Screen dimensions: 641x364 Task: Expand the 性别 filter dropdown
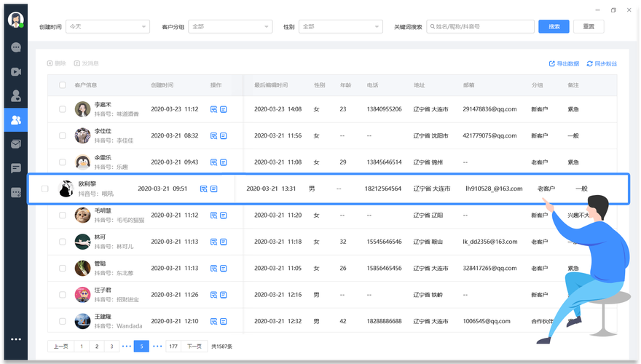tap(341, 27)
